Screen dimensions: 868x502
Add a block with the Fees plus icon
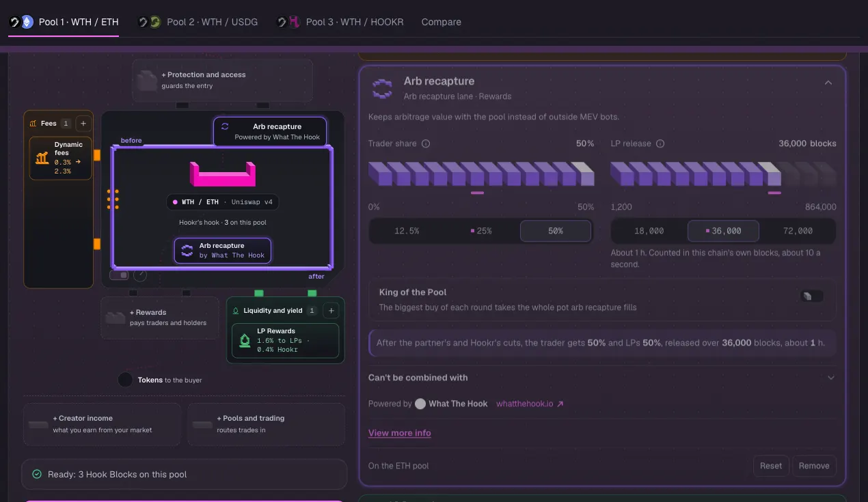point(83,123)
